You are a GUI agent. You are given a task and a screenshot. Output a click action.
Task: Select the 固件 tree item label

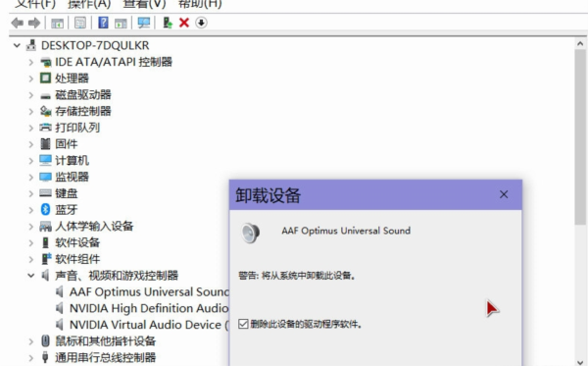[x=67, y=144]
